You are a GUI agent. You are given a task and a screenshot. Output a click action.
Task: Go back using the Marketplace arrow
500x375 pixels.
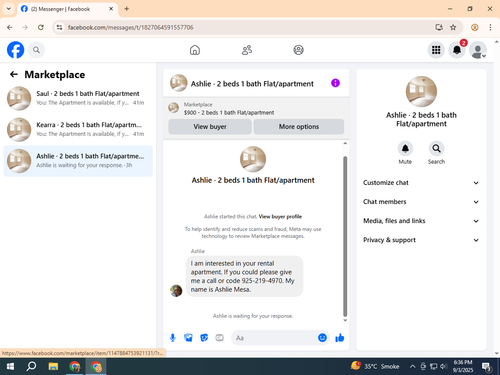click(x=14, y=74)
